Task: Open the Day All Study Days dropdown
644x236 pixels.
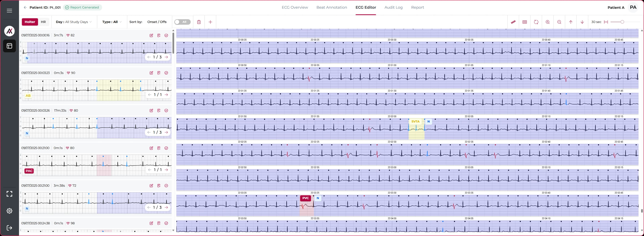Action: [74, 22]
